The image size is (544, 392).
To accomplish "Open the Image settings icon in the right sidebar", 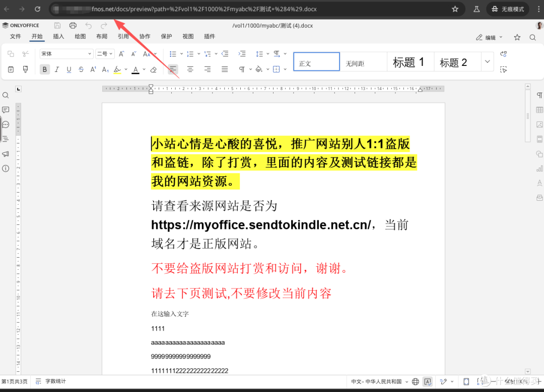I will click(x=539, y=124).
